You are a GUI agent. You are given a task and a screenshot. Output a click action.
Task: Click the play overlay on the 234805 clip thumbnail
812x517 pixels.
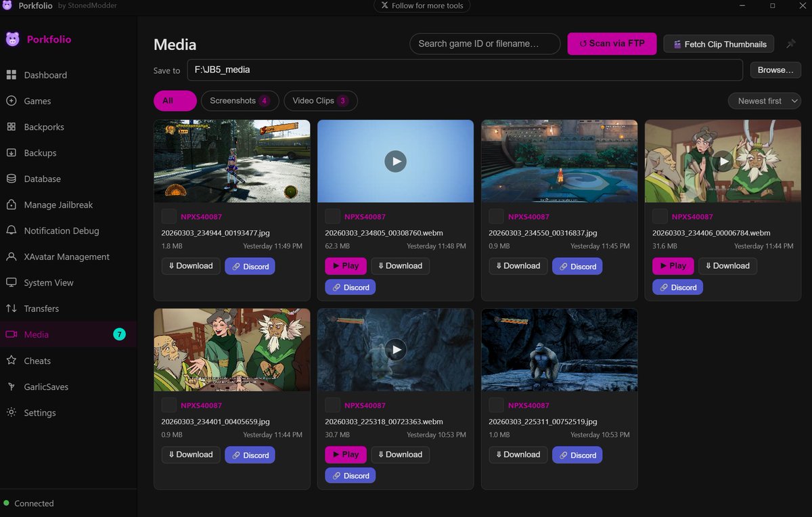396,161
